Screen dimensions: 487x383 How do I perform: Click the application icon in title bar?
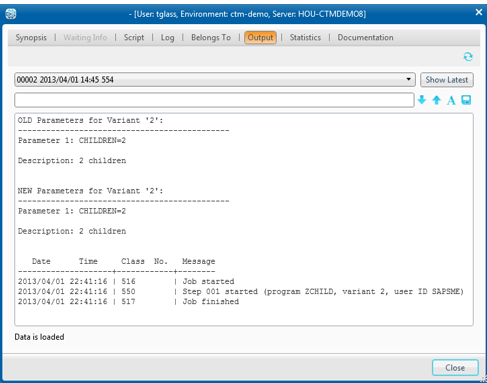click(x=11, y=14)
